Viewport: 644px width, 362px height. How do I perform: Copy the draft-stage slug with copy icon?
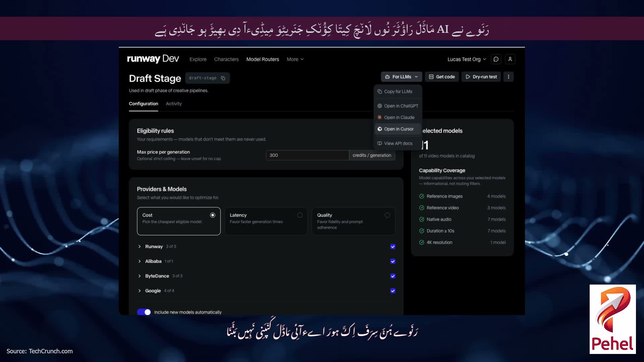[223, 78]
